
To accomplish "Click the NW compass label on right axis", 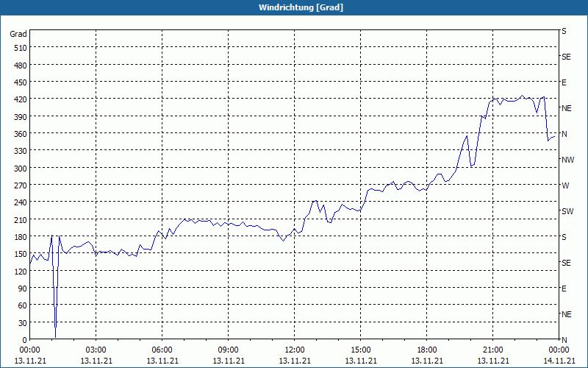I will tap(567, 160).
